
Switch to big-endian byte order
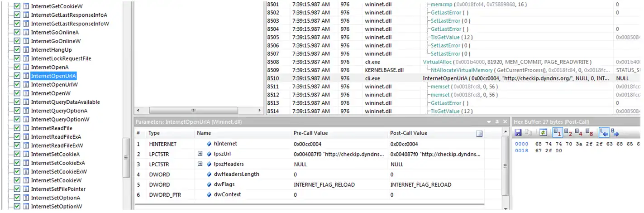tap(615, 133)
